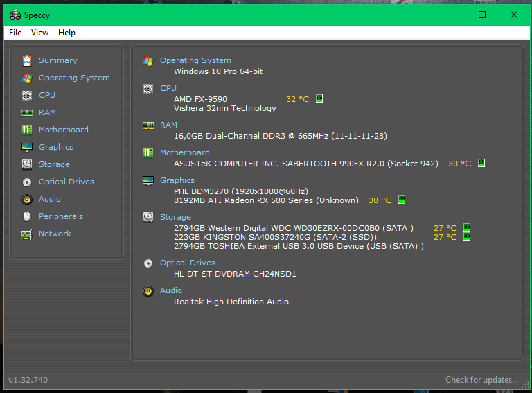Screen dimensions: 532x393
Task: Go to Operating System section in sidebar
Action: (74, 78)
